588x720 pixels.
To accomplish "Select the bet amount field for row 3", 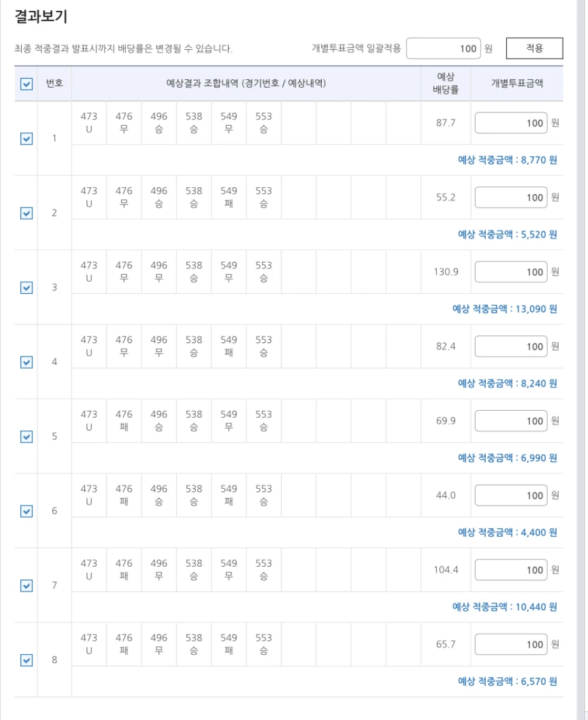I will point(511,272).
